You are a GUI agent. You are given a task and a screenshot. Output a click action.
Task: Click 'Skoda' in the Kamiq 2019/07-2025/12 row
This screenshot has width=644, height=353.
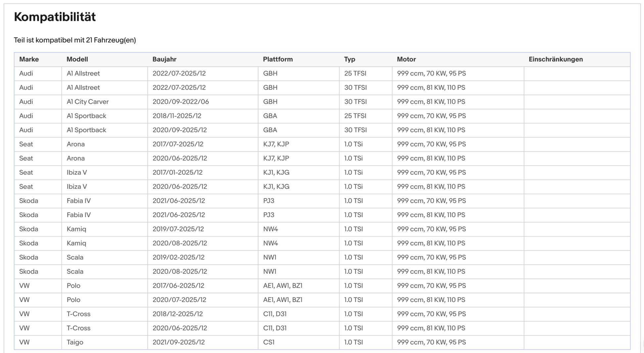29,229
